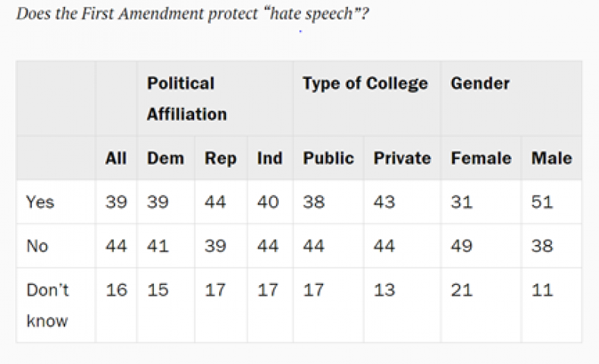
Task: Click the 'Private' column header
Action: point(402,158)
